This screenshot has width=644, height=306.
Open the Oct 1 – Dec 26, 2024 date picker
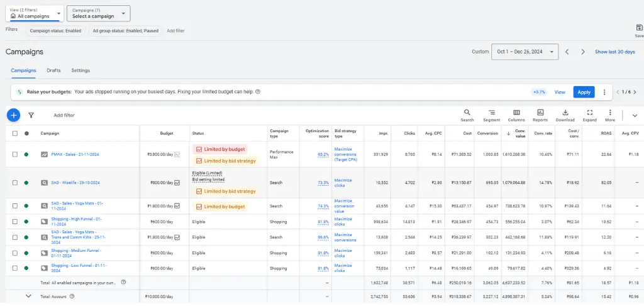click(x=525, y=52)
